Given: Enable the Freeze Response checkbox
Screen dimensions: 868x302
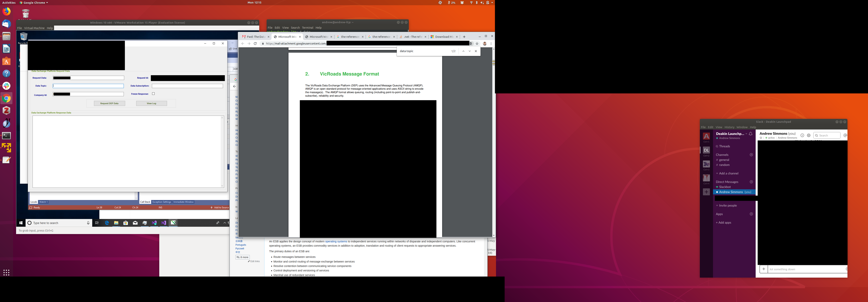Looking at the screenshot, I should (153, 94).
